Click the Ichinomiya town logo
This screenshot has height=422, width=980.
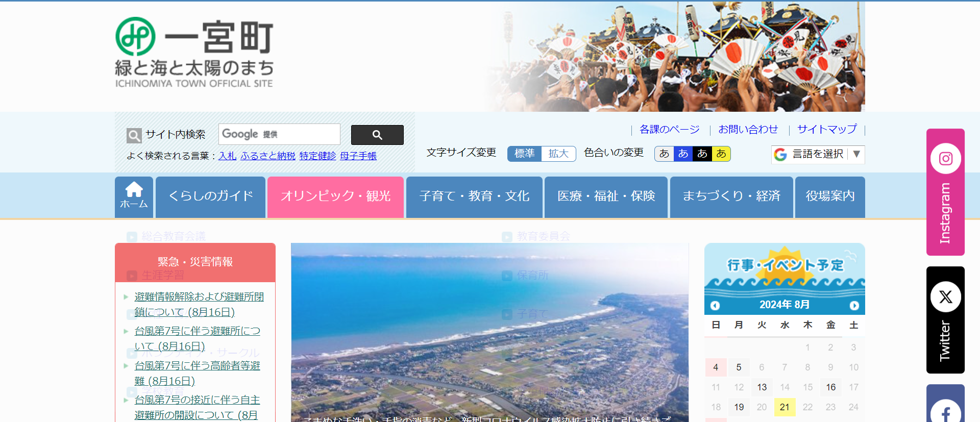point(194,53)
